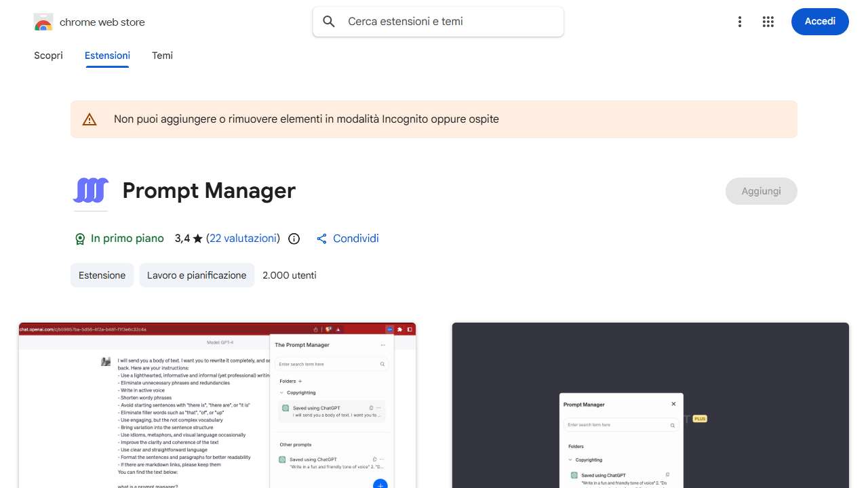Click the Prompt Manager extension logo

tap(91, 191)
